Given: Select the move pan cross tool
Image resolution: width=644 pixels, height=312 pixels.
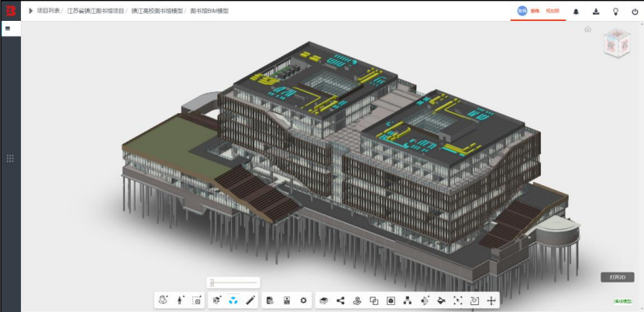Looking at the screenshot, I should click(491, 301).
